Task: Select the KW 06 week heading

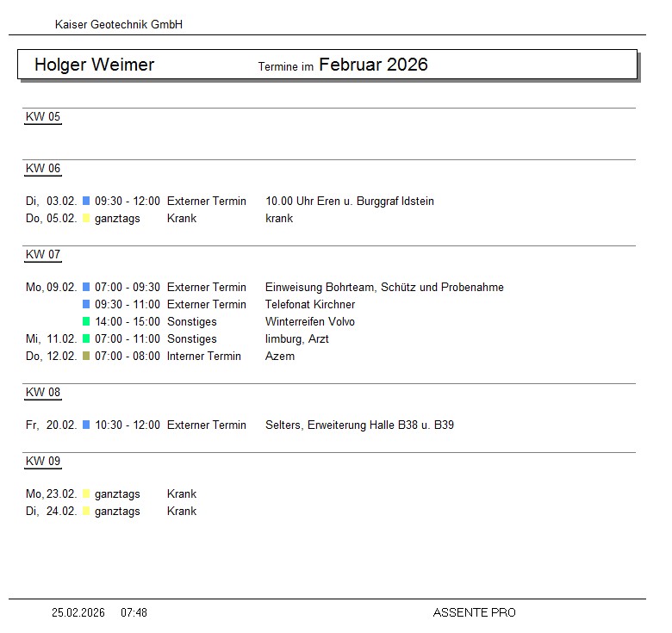Action: [x=43, y=169]
